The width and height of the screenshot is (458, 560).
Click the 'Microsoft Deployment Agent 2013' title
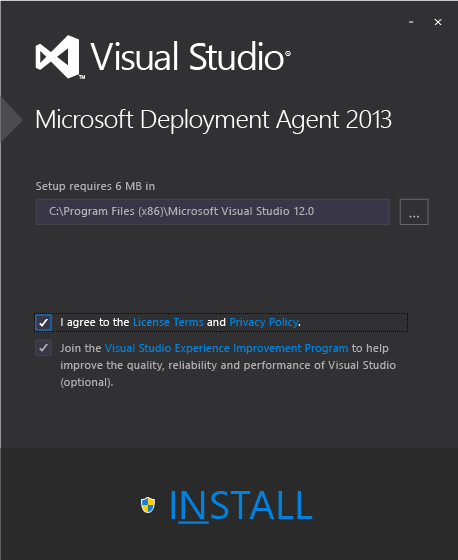(x=214, y=120)
